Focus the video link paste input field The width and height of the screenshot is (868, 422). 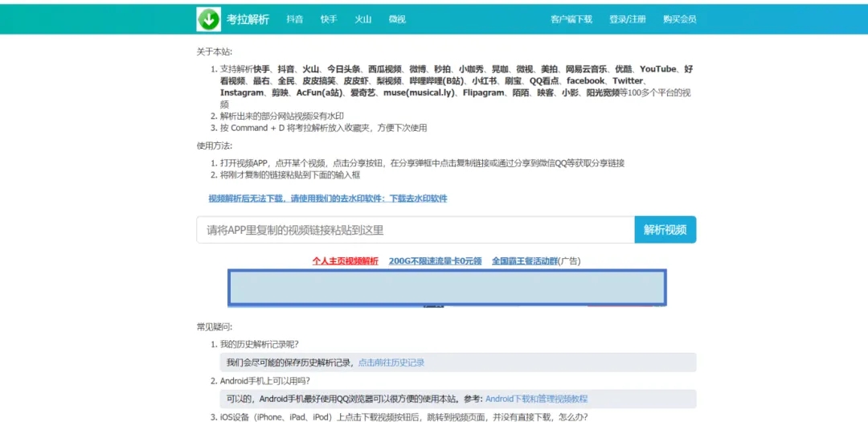[x=415, y=230]
